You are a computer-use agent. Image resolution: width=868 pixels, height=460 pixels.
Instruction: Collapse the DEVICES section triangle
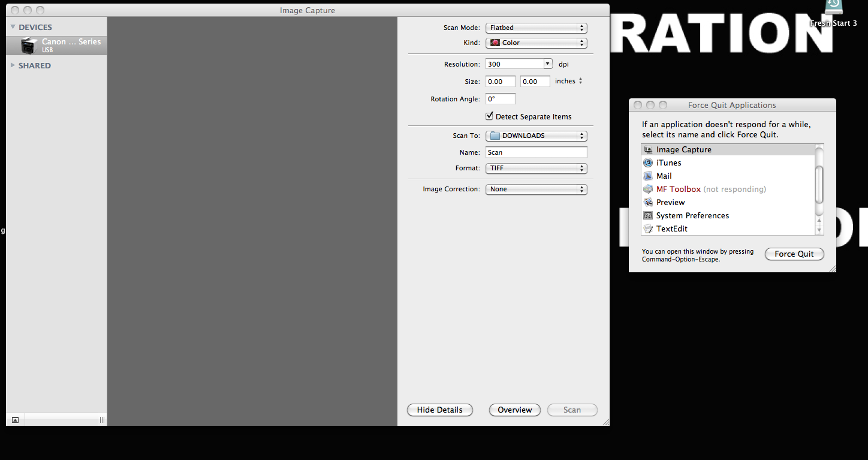click(13, 27)
